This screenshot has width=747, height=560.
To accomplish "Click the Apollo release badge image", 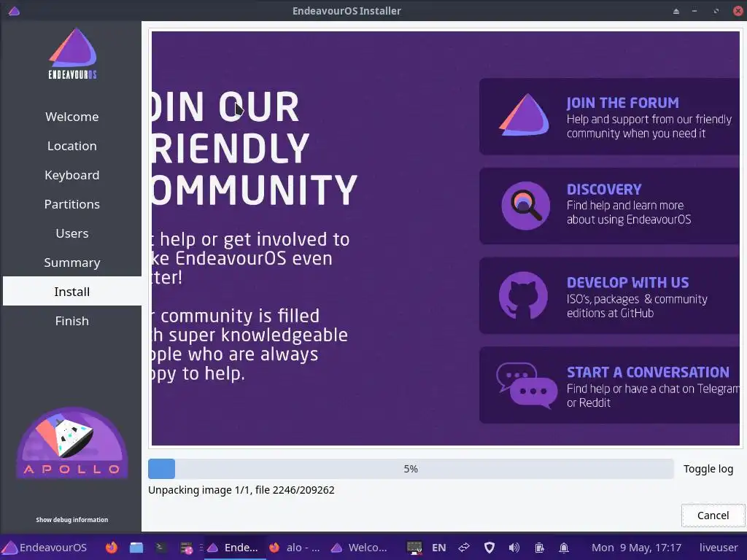I will [x=72, y=443].
